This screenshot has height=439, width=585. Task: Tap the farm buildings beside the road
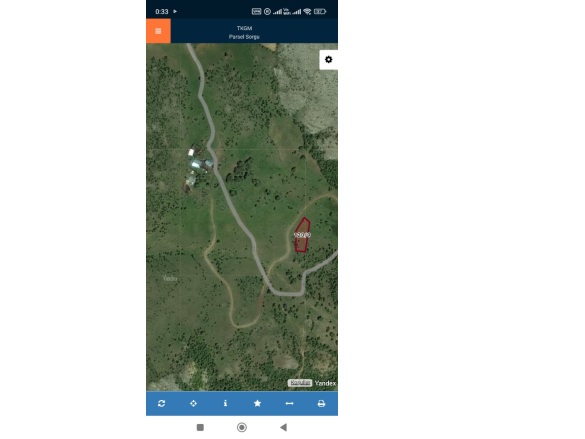199,168
